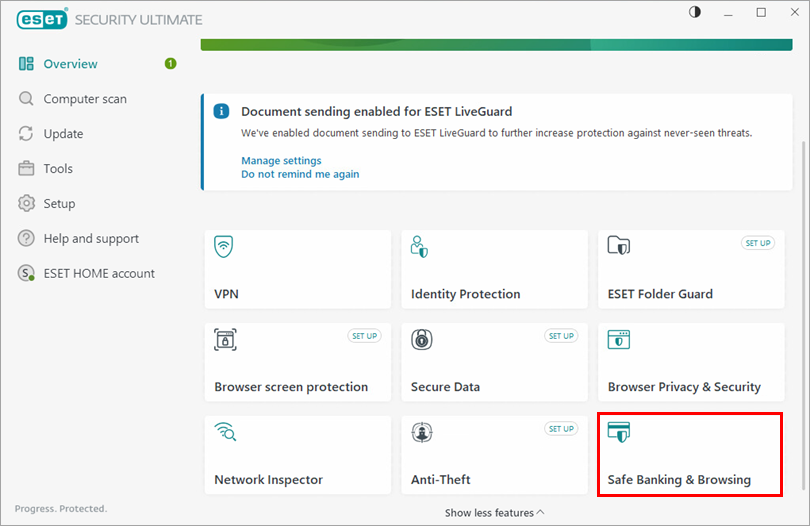Click the Update refresh arrows icon
The image size is (810, 526).
[x=26, y=133]
